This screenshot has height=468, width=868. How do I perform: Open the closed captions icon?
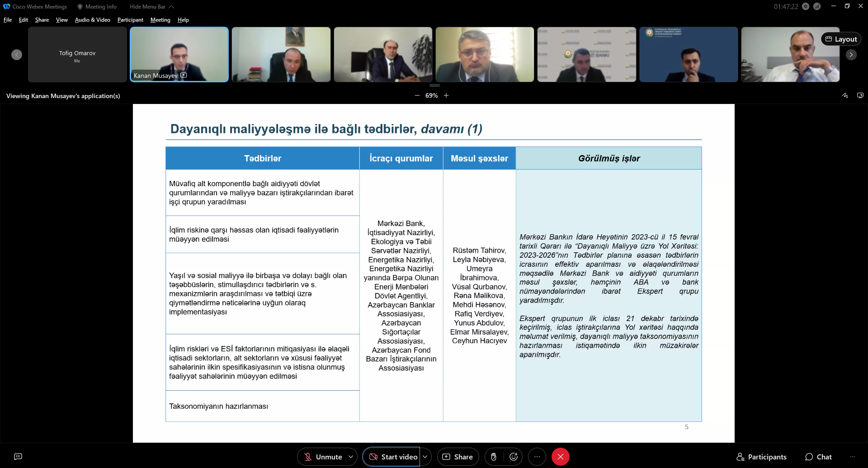coord(18,457)
